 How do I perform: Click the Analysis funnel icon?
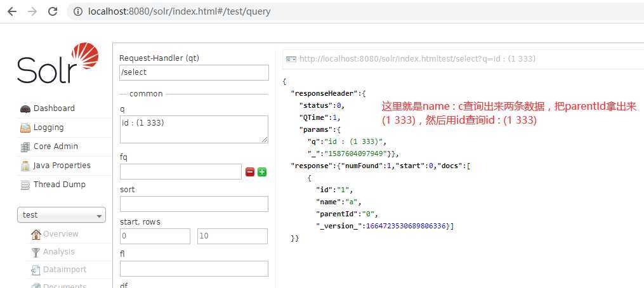(x=36, y=252)
